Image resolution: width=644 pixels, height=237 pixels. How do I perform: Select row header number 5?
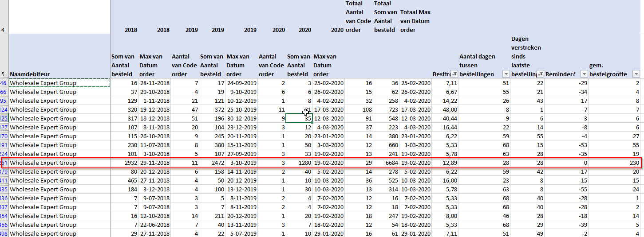point(4,74)
